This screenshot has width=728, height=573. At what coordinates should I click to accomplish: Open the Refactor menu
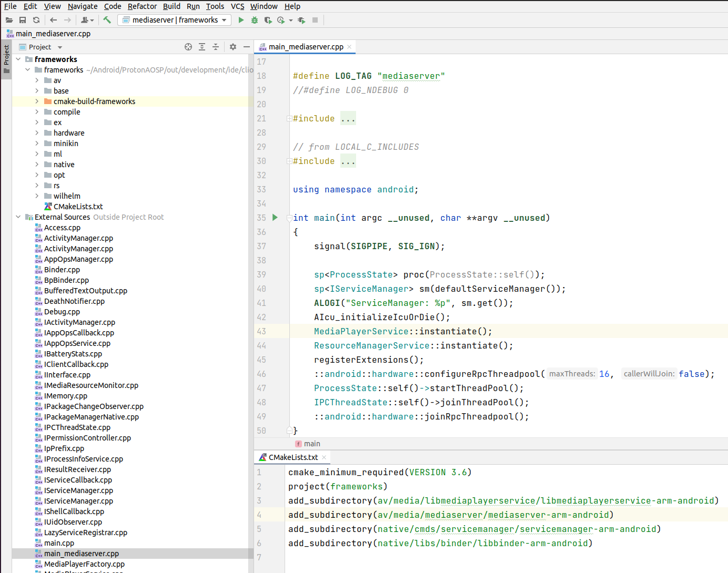142,6
